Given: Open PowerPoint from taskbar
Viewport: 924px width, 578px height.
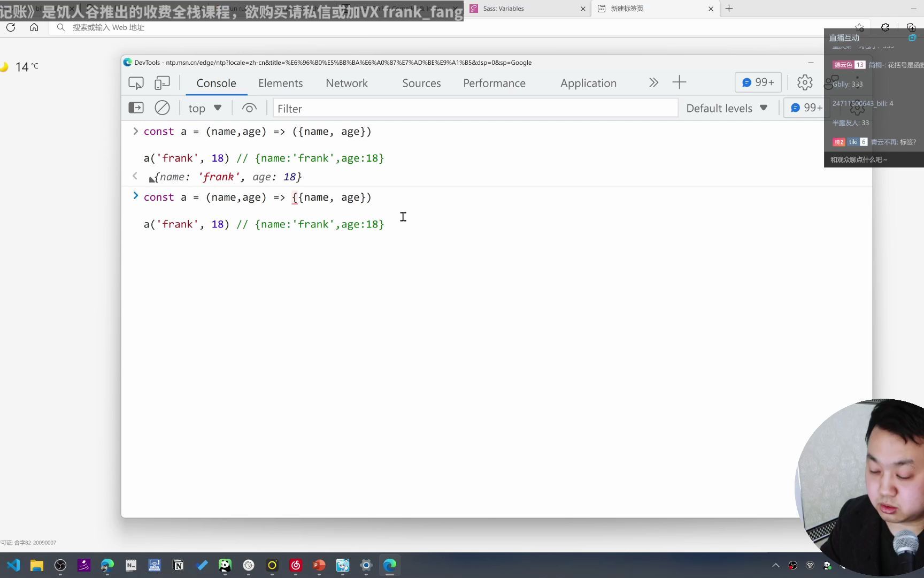Looking at the screenshot, I should 319,565.
